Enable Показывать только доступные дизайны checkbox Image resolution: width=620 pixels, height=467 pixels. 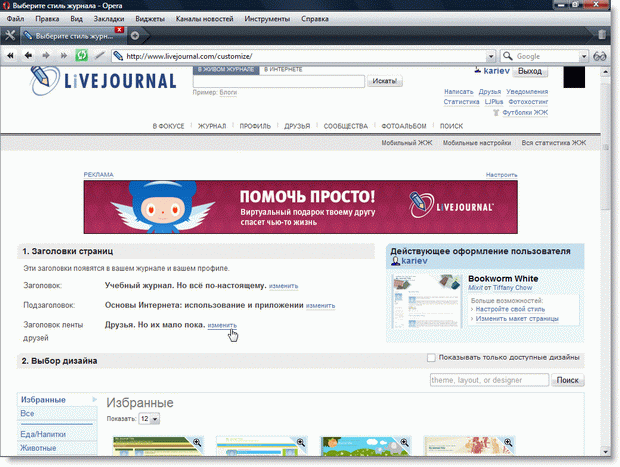(x=431, y=357)
